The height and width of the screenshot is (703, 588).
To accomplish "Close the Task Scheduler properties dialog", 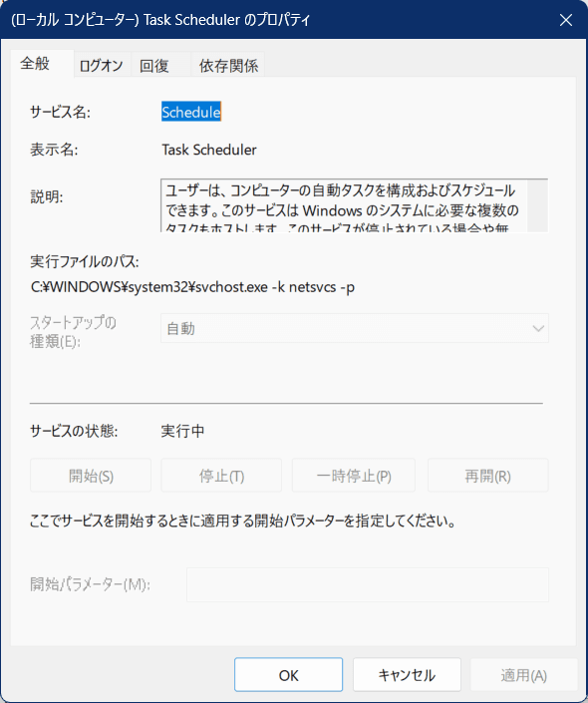I will [566, 20].
